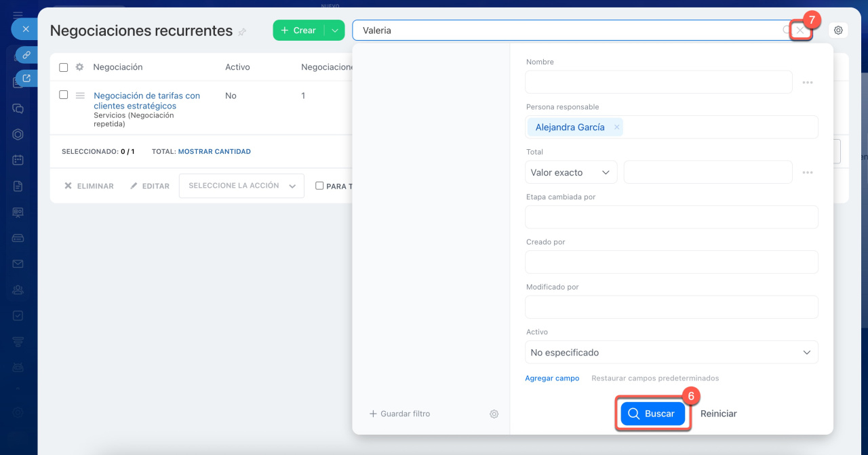
Task: Click the blue Buscar button
Action: [652, 414]
